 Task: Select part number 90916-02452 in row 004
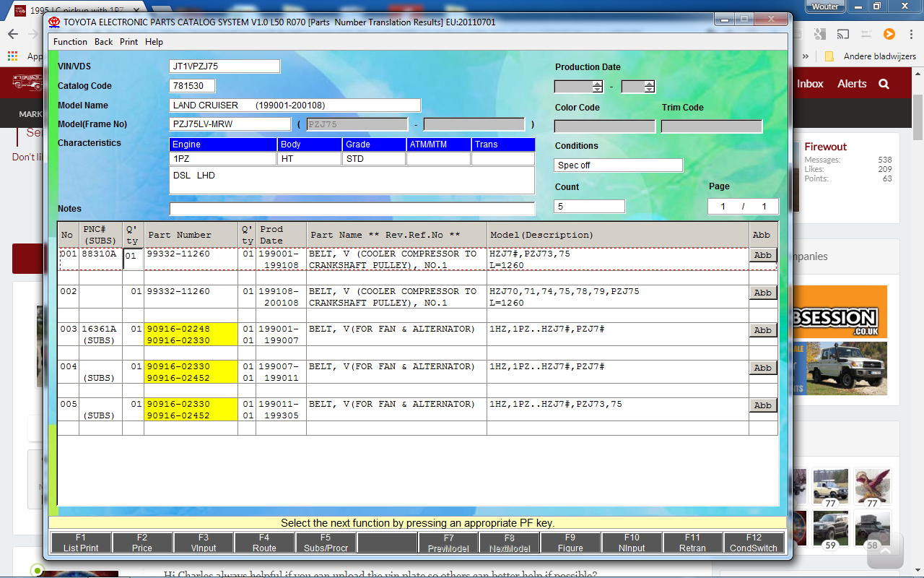pyautogui.click(x=178, y=379)
